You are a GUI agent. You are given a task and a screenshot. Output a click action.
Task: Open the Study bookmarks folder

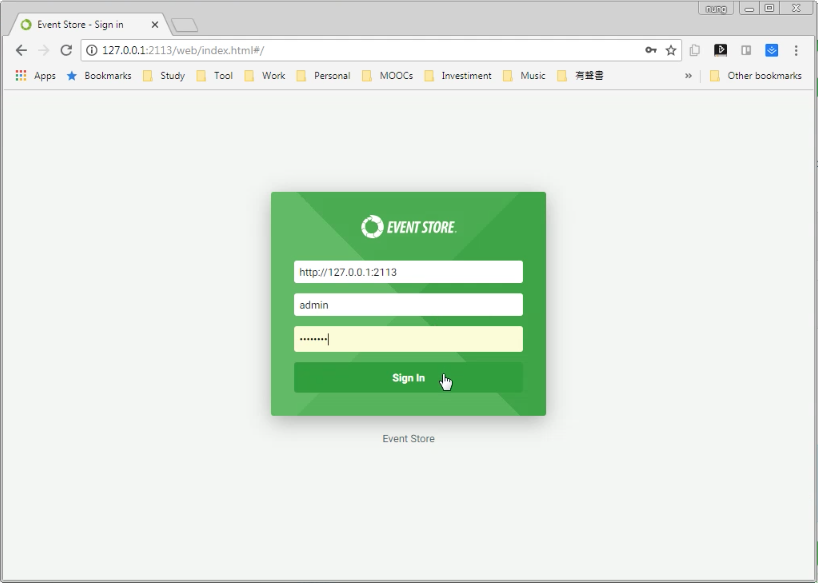click(164, 76)
